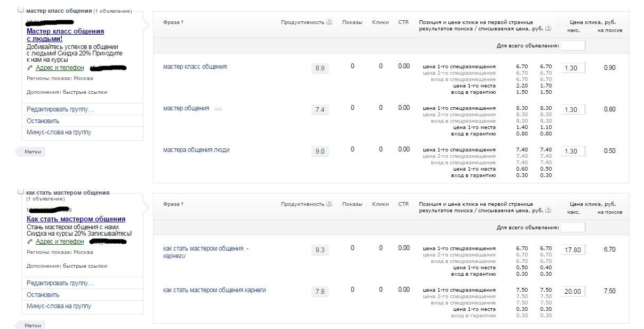Click the green phone icon in the second ad

[30, 242]
